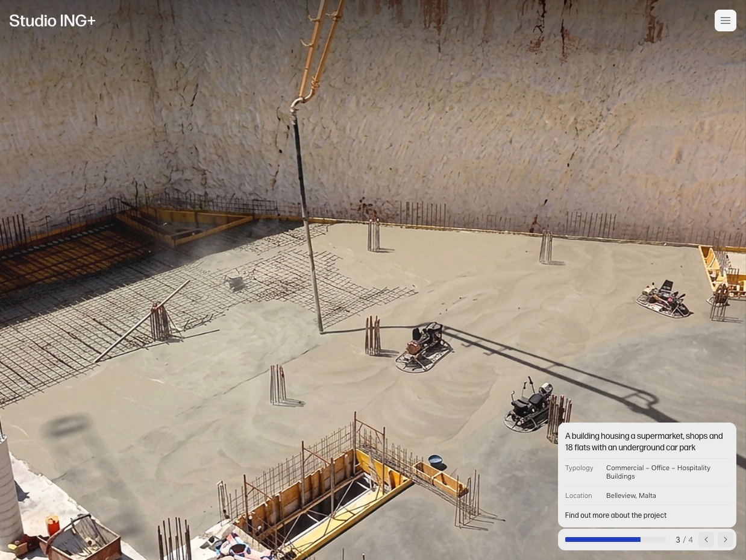Click the 'Belleview, Malta' location text

point(631,496)
